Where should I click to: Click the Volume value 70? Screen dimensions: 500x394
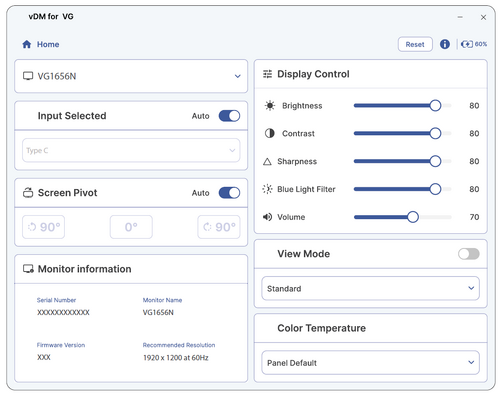pos(474,217)
